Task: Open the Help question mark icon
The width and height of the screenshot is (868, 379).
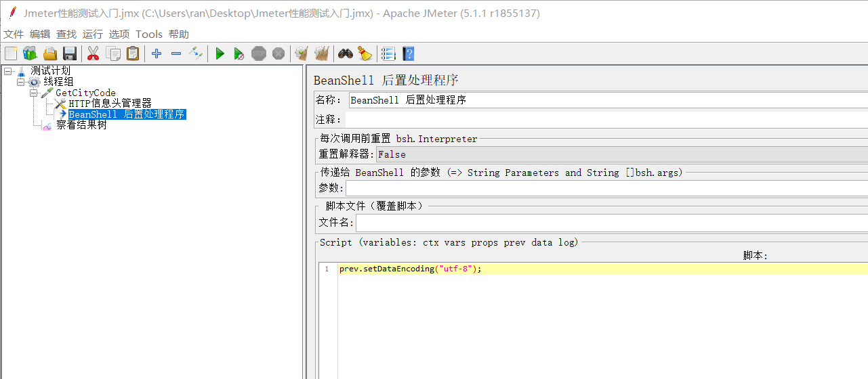Action: [x=408, y=53]
